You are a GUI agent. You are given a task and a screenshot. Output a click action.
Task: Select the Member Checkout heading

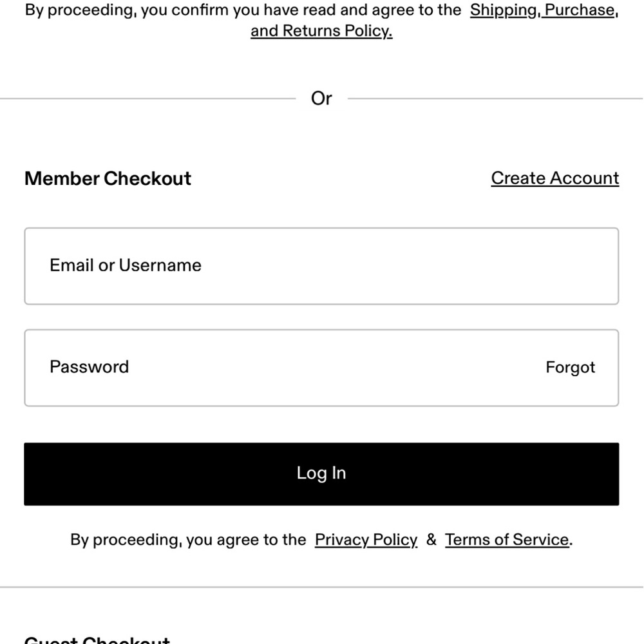(108, 178)
